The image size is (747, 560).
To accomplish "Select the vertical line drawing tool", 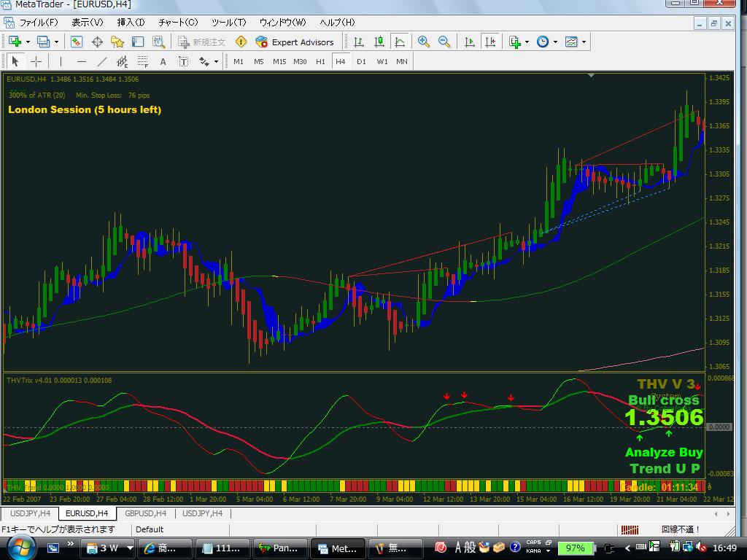I will point(61,61).
